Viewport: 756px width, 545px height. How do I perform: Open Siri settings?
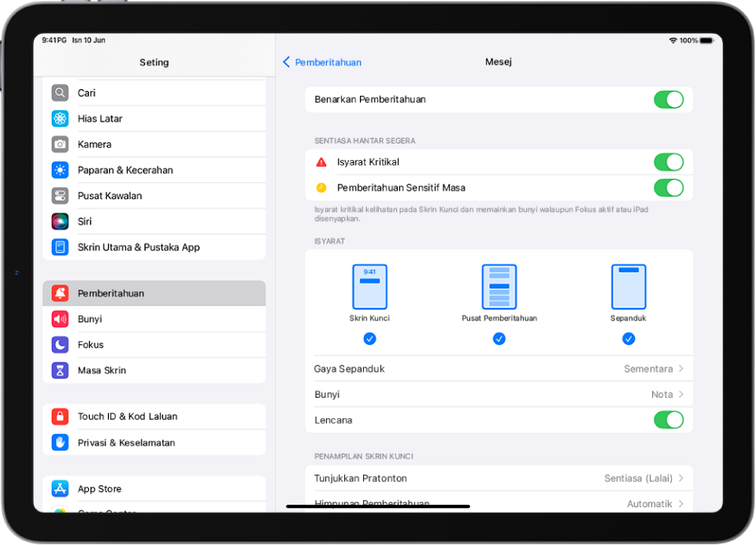(x=154, y=221)
